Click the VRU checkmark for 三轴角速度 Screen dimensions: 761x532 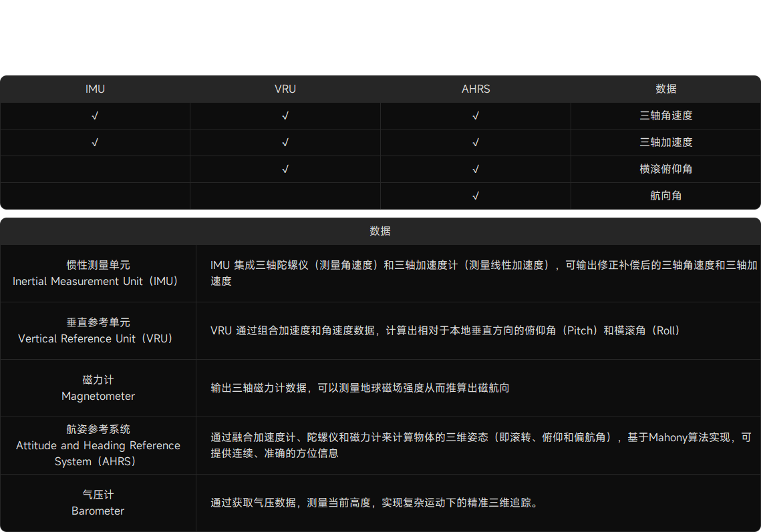(x=285, y=115)
